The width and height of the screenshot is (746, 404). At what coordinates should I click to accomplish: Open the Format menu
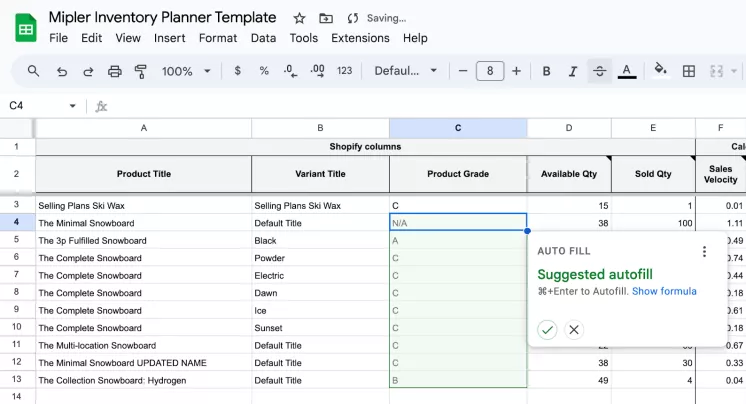pyautogui.click(x=218, y=38)
